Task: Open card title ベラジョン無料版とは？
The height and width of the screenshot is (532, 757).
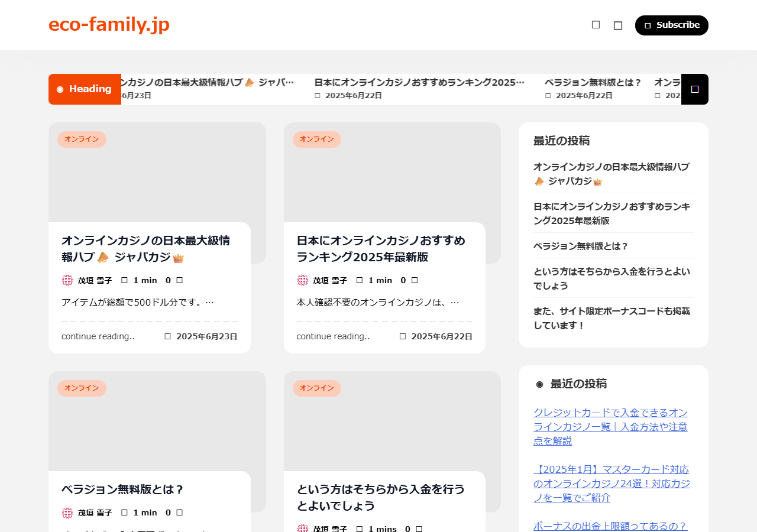Action: pos(123,489)
